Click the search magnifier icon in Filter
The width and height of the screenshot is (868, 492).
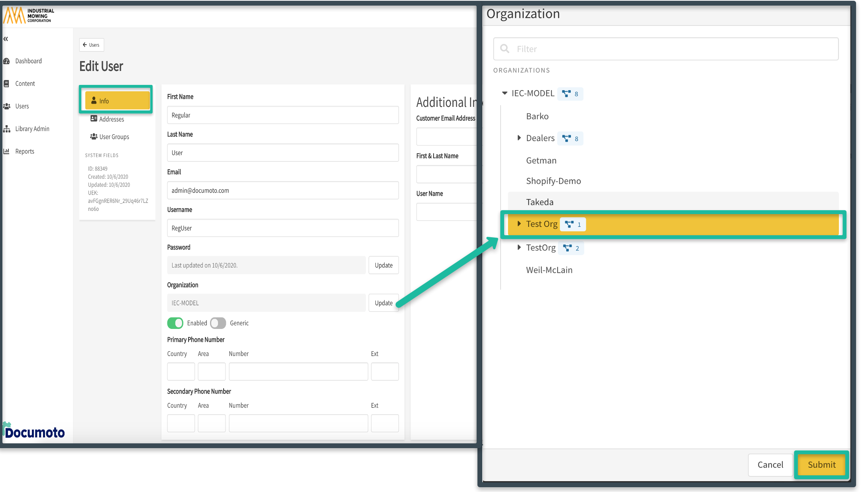point(505,49)
